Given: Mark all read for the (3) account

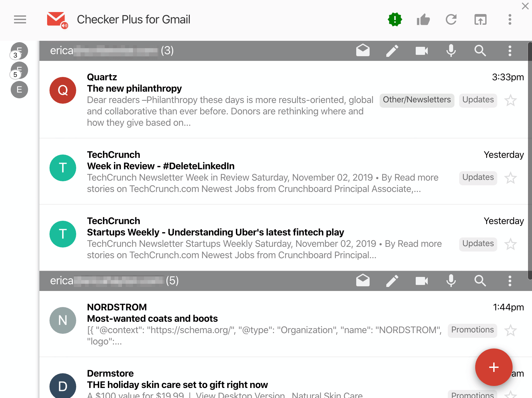Looking at the screenshot, I should pyautogui.click(x=363, y=51).
